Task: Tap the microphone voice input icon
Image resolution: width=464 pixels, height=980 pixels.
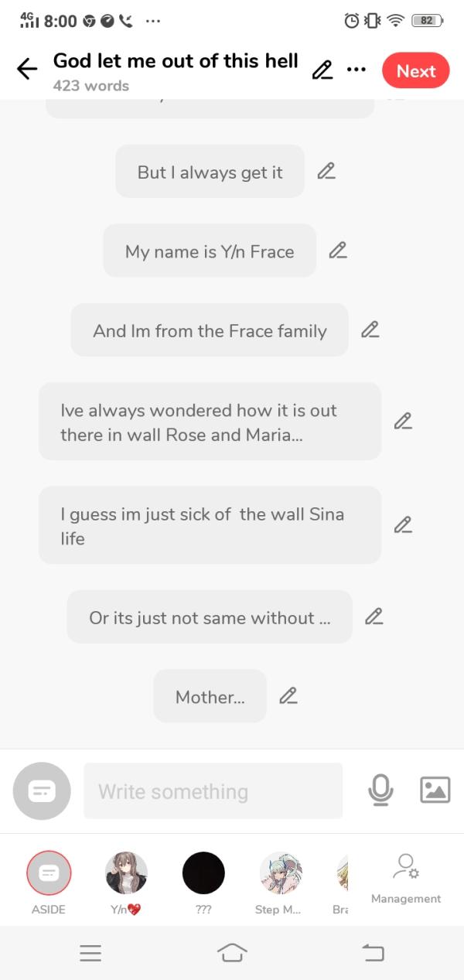Action: (380, 790)
